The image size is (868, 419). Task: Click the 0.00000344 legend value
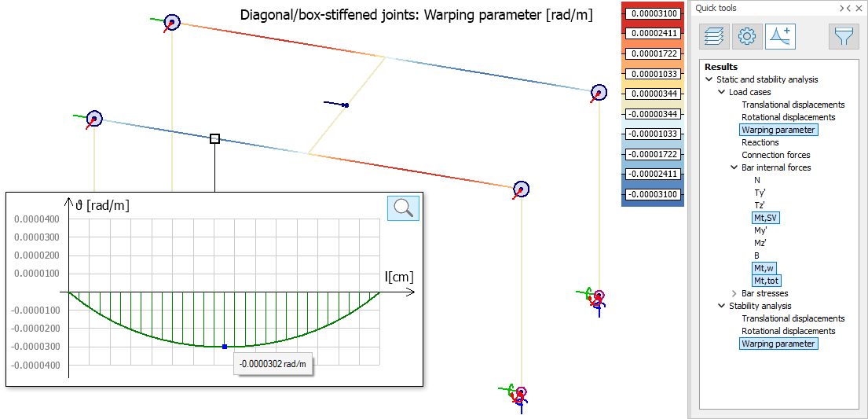tap(653, 94)
